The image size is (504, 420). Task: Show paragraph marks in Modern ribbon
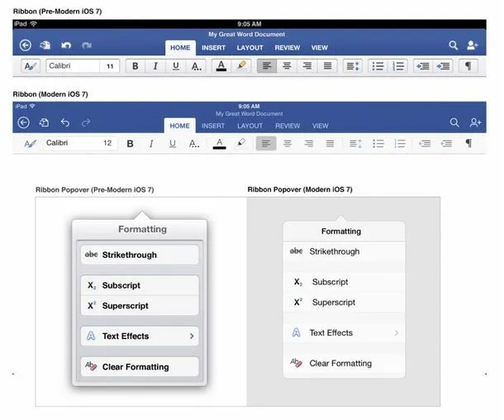pyautogui.click(x=468, y=143)
